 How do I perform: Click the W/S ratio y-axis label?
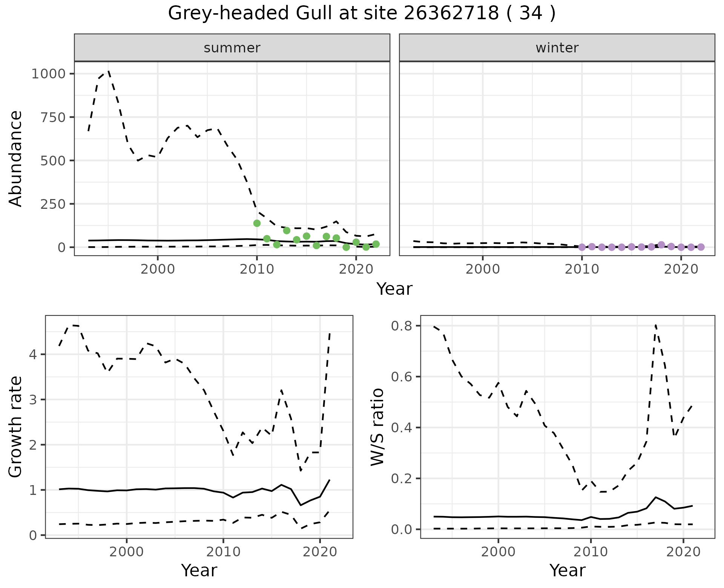pos(377,427)
